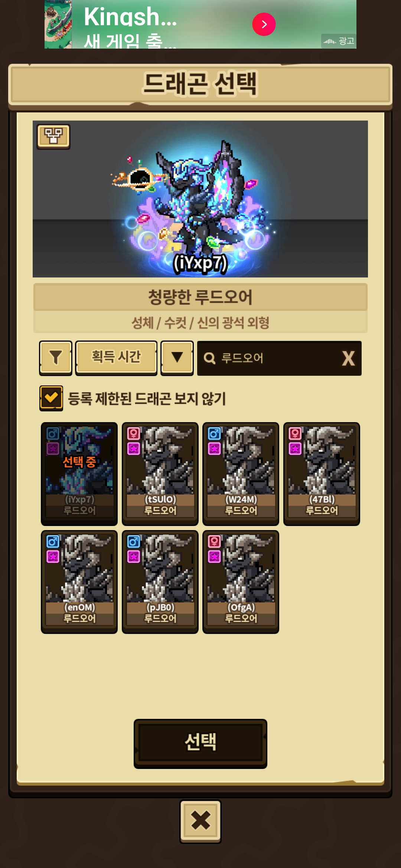
Task: Tap the magnifier search icon
Action: click(x=210, y=358)
